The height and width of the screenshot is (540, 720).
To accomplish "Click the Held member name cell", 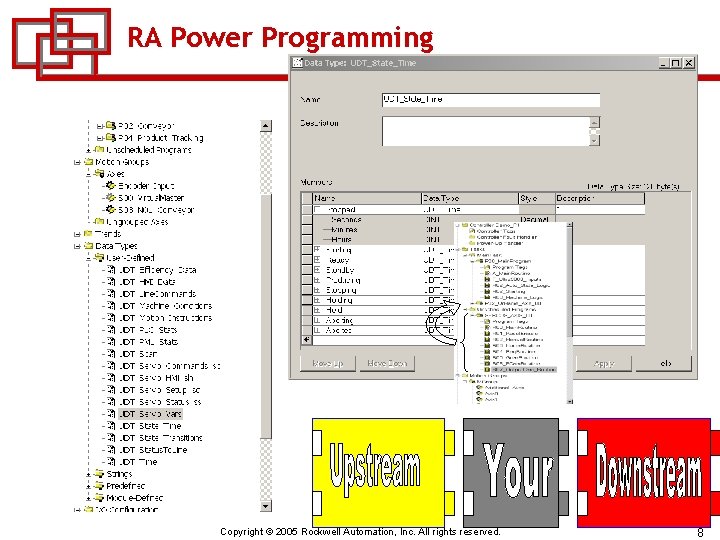I will [367, 310].
